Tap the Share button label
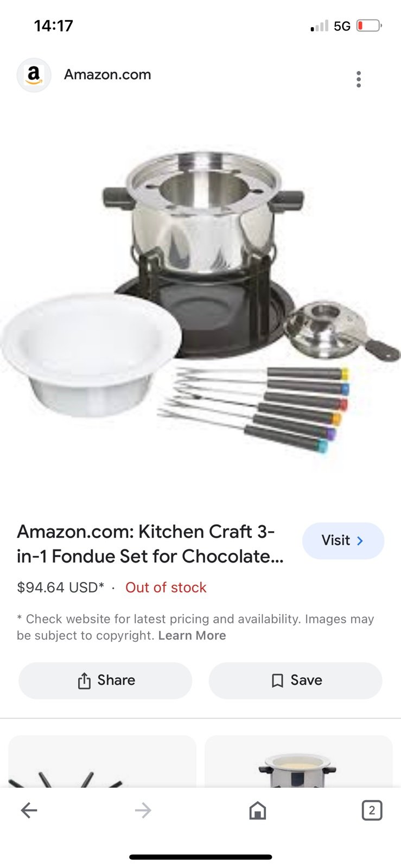 [x=116, y=680]
